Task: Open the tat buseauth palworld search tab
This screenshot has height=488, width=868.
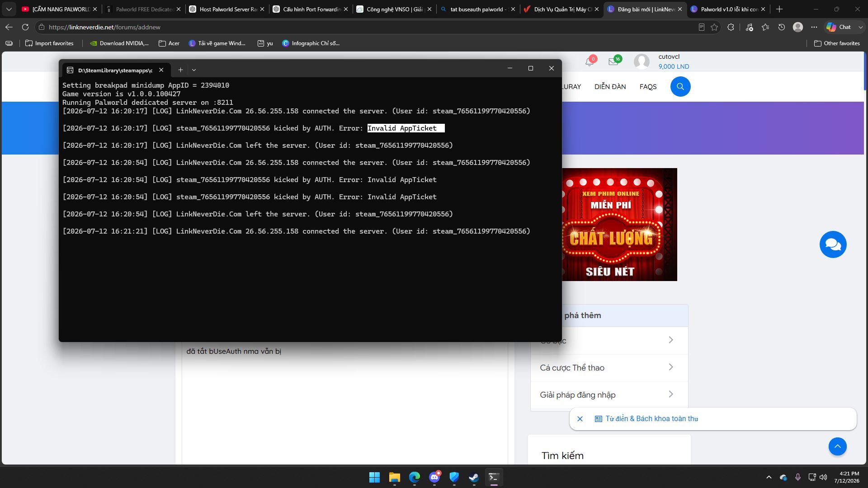Action: tap(478, 9)
